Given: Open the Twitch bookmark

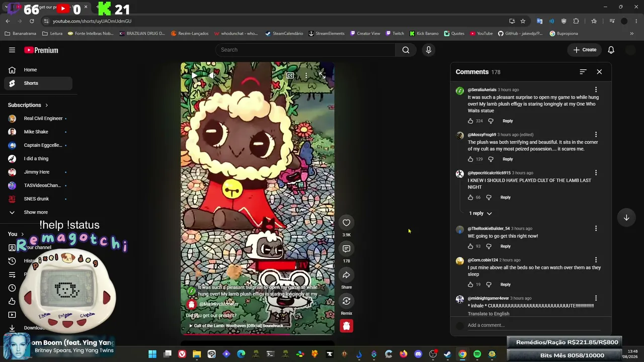Looking at the screenshot, I should click(x=395, y=34).
